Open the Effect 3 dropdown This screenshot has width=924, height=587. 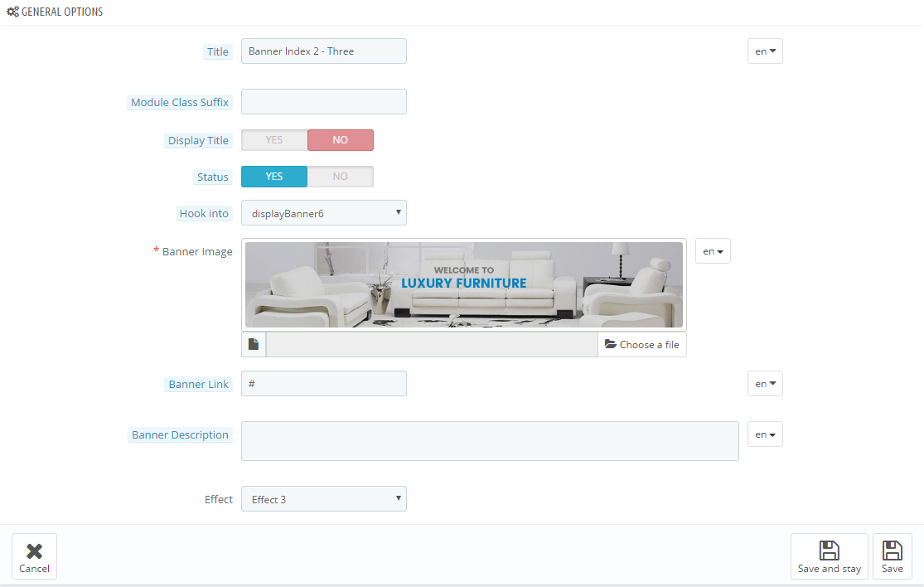point(323,499)
